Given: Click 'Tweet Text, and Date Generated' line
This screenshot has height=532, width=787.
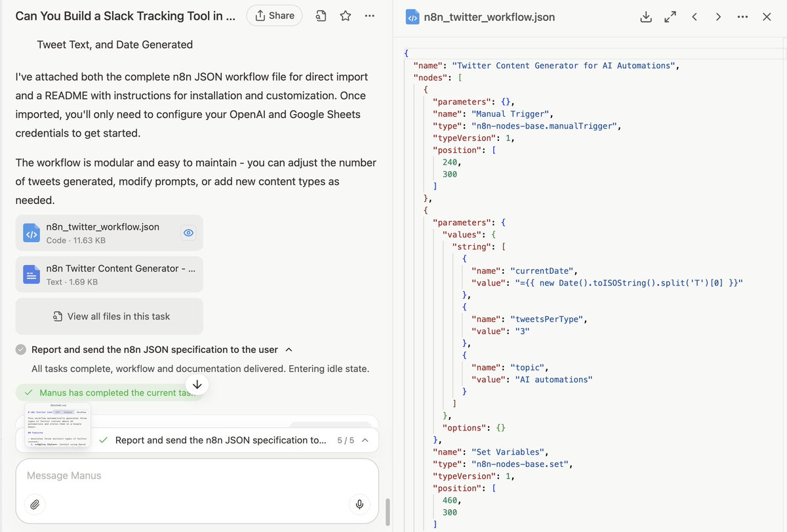Looking at the screenshot, I should (x=115, y=45).
